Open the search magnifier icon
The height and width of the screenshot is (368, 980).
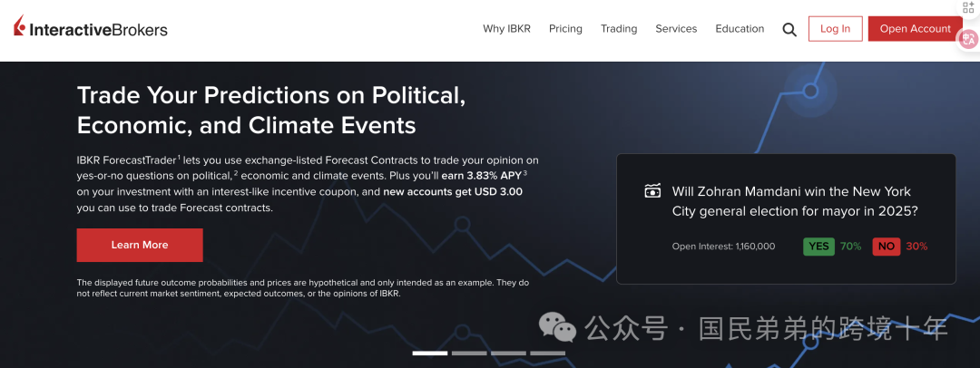[x=789, y=29]
